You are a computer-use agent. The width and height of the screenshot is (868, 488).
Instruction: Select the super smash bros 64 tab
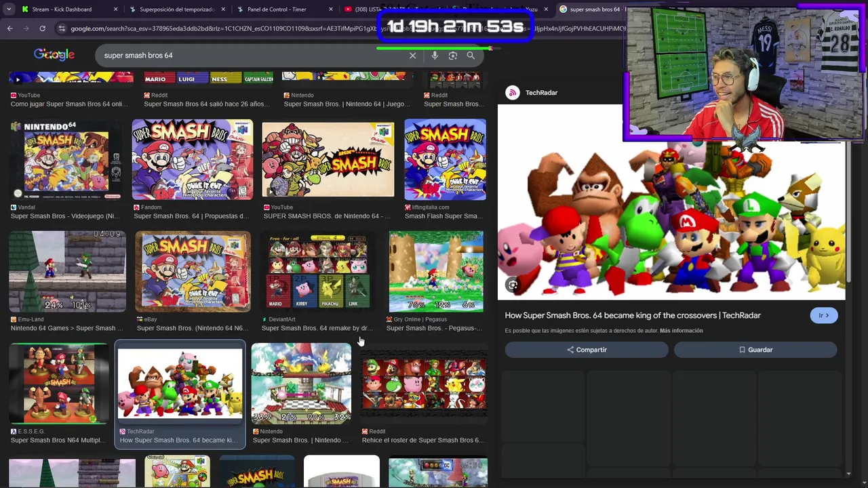(x=590, y=9)
